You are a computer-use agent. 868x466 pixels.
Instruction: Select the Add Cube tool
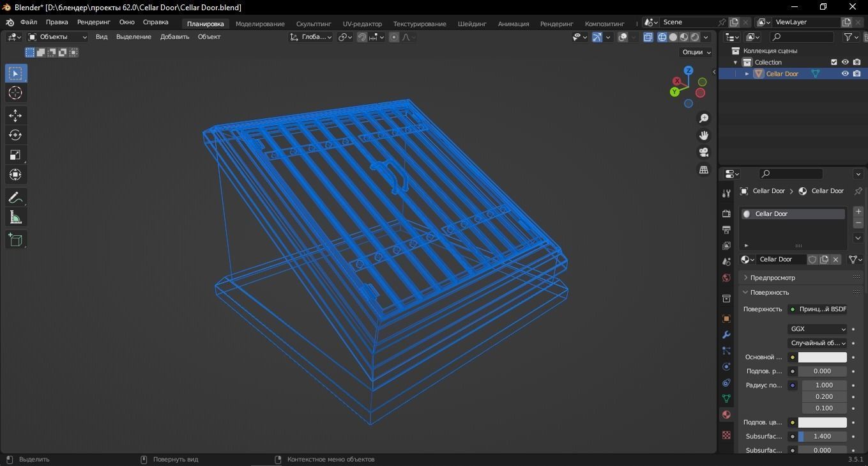click(15, 240)
